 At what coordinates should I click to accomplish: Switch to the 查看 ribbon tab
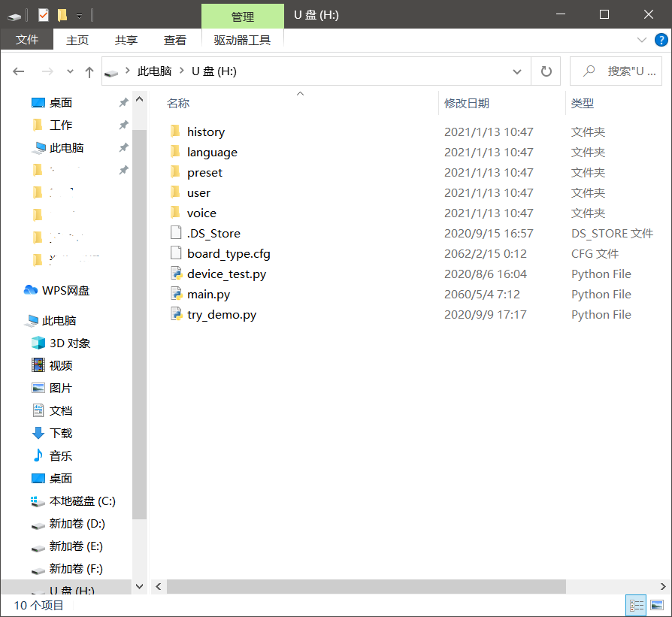(175, 40)
